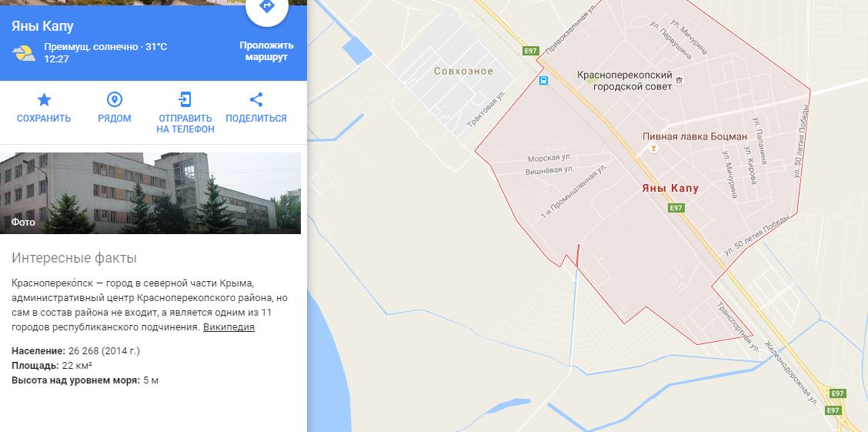The width and height of the screenshot is (868, 432).
Task: Click the E97 road shield near Привокзальная
Action: click(530, 51)
